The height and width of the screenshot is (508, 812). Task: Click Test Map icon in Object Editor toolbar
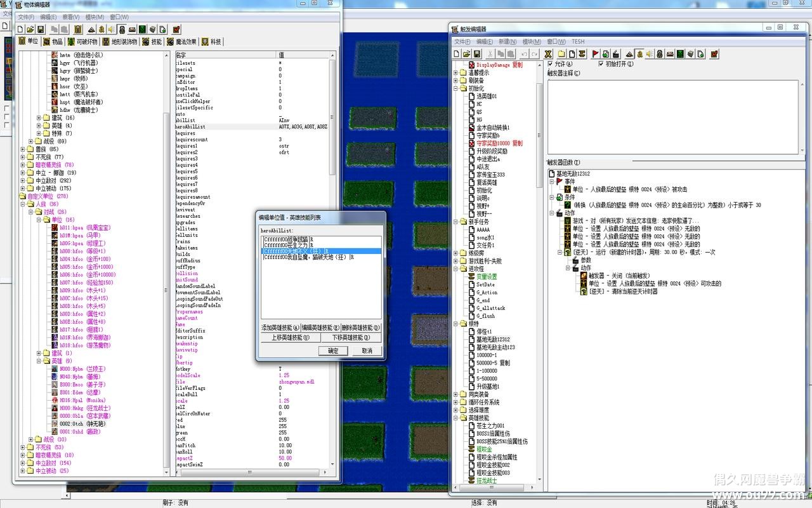(x=176, y=29)
